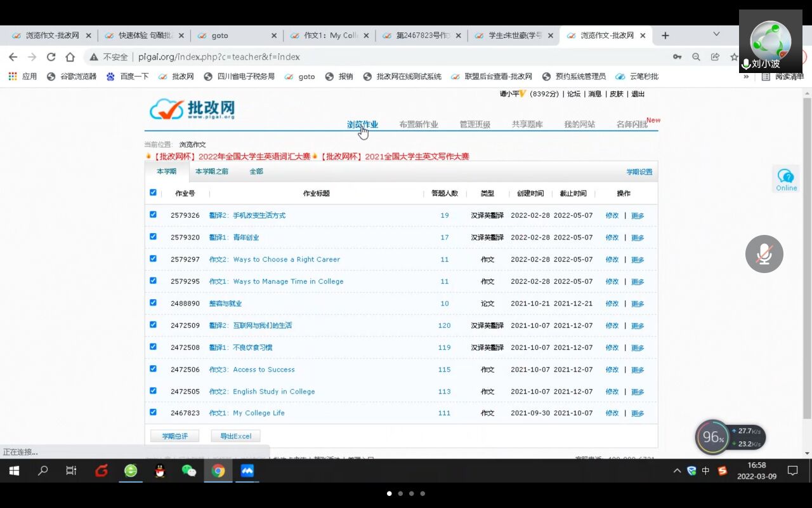Viewport: 812px width, 508px height.
Task: Click the browser zoom magnifier icon
Action: pos(696,57)
